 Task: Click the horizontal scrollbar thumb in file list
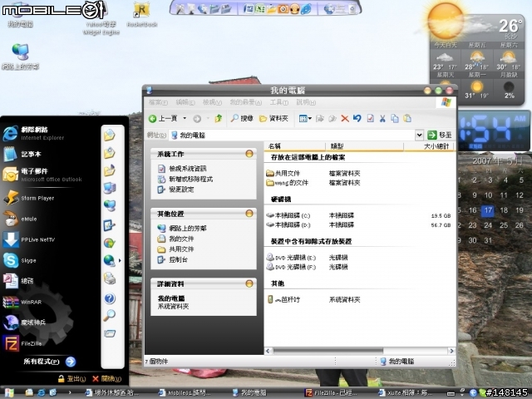coord(328,351)
